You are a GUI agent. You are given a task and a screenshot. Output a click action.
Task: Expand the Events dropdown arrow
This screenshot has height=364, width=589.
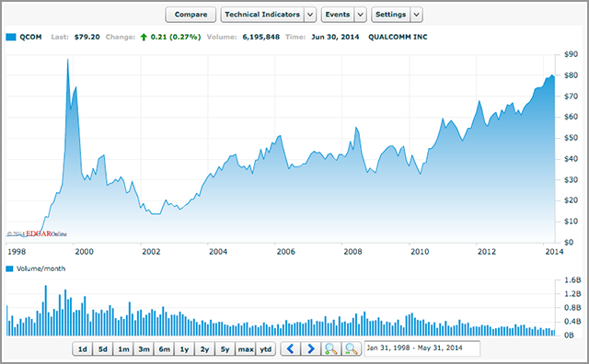pos(360,15)
